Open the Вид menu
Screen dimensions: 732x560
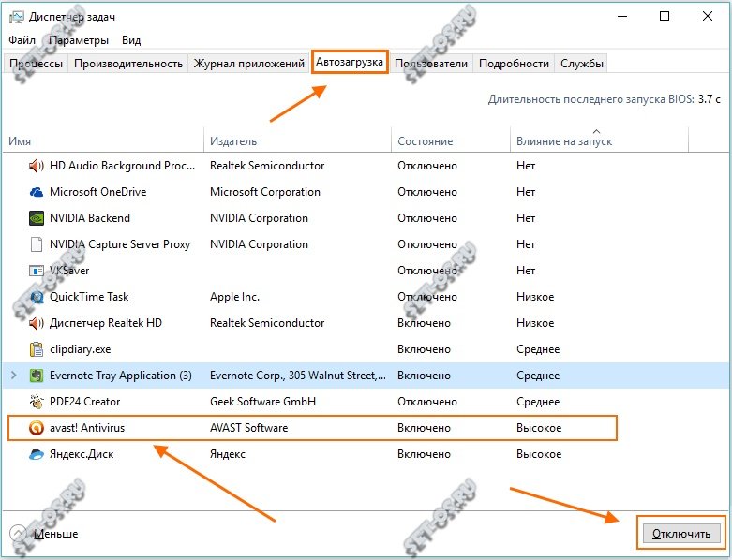coord(131,40)
